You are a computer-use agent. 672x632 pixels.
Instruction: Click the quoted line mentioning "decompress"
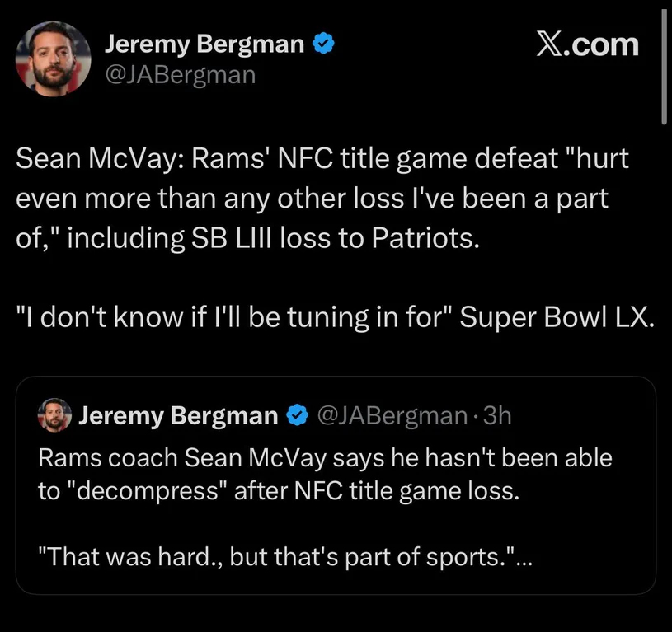(279, 491)
